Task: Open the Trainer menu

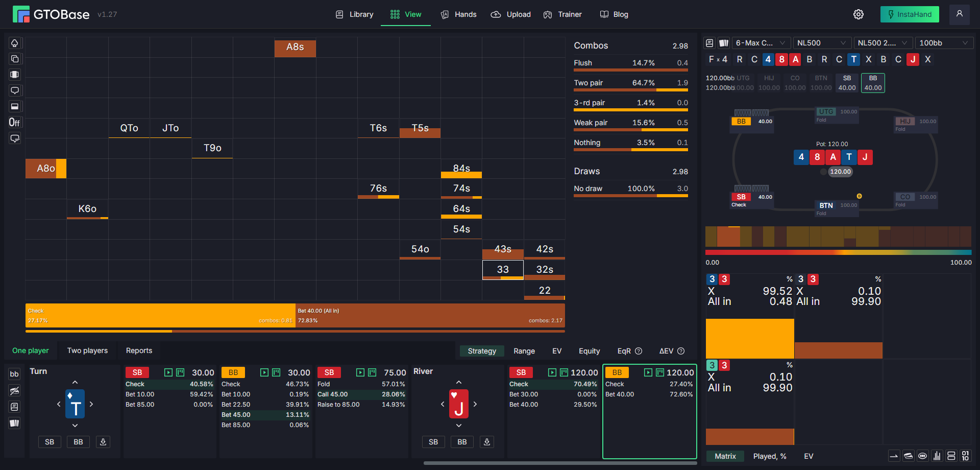Action: [563, 14]
